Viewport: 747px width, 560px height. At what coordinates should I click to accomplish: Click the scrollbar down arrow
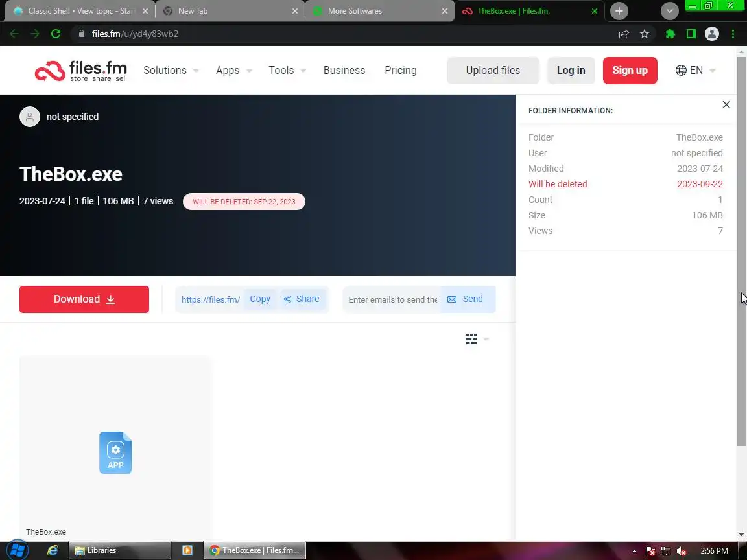point(741,535)
